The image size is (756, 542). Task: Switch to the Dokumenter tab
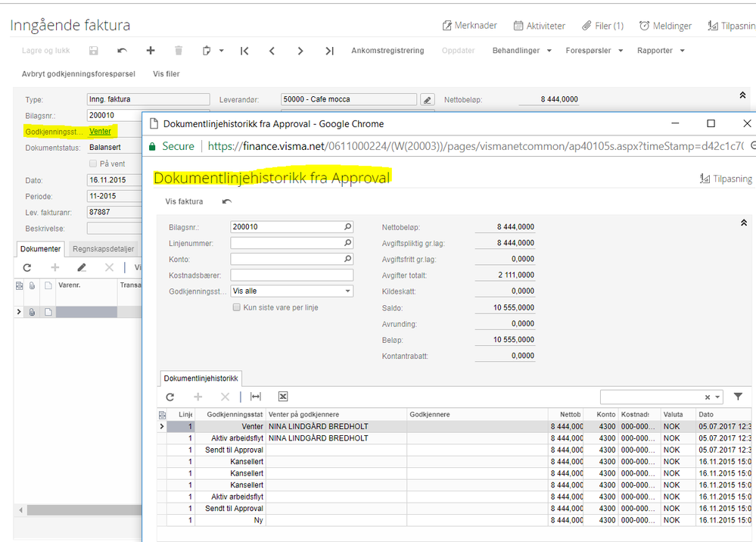coord(41,249)
